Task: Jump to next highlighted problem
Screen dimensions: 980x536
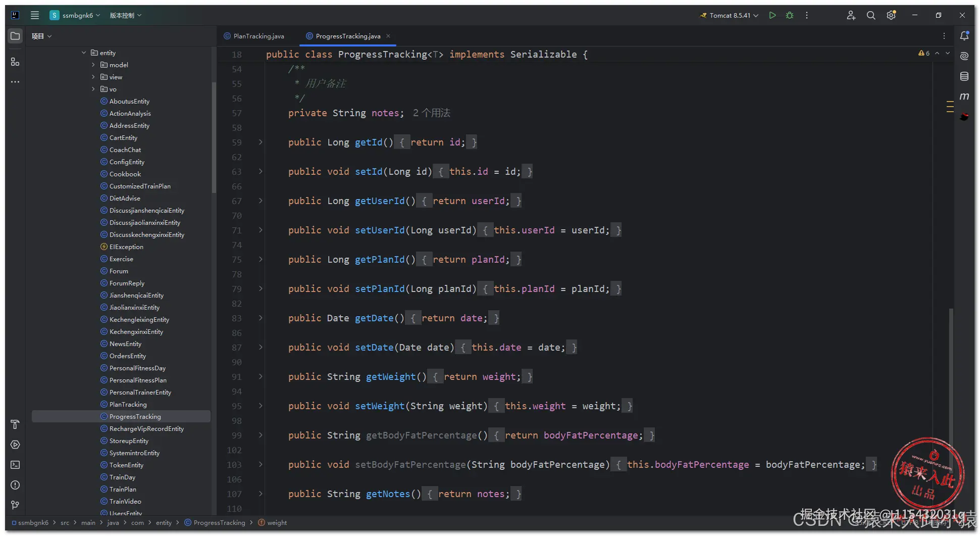Action: [948, 53]
